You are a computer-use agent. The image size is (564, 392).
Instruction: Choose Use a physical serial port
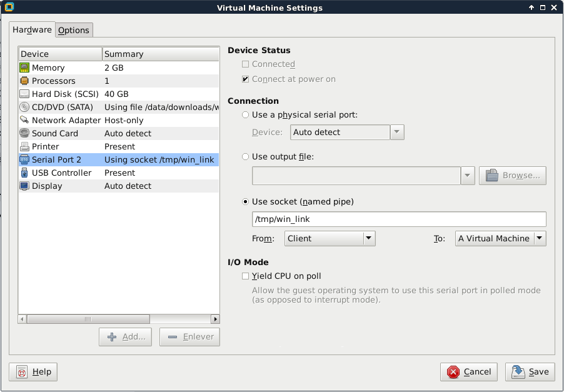pyautogui.click(x=246, y=115)
